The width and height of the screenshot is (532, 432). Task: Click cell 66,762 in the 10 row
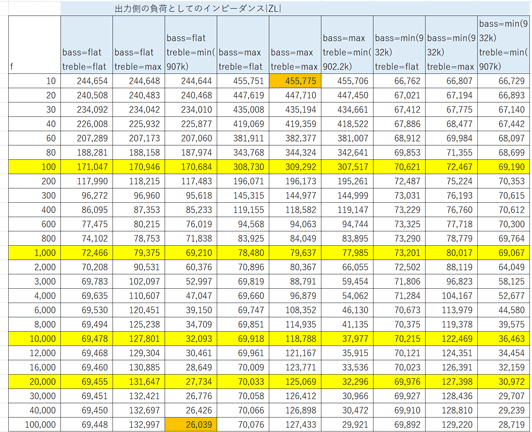click(x=399, y=81)
